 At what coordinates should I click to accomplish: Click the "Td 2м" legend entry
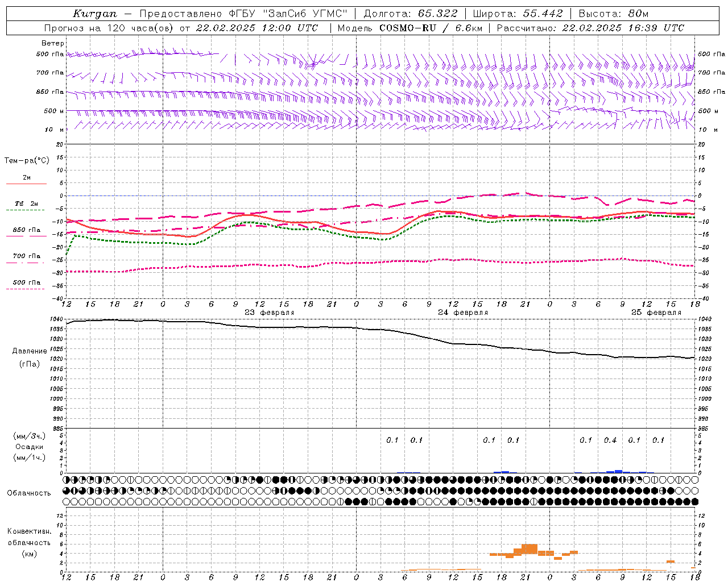pyautogui.click(x=27, y=203)
